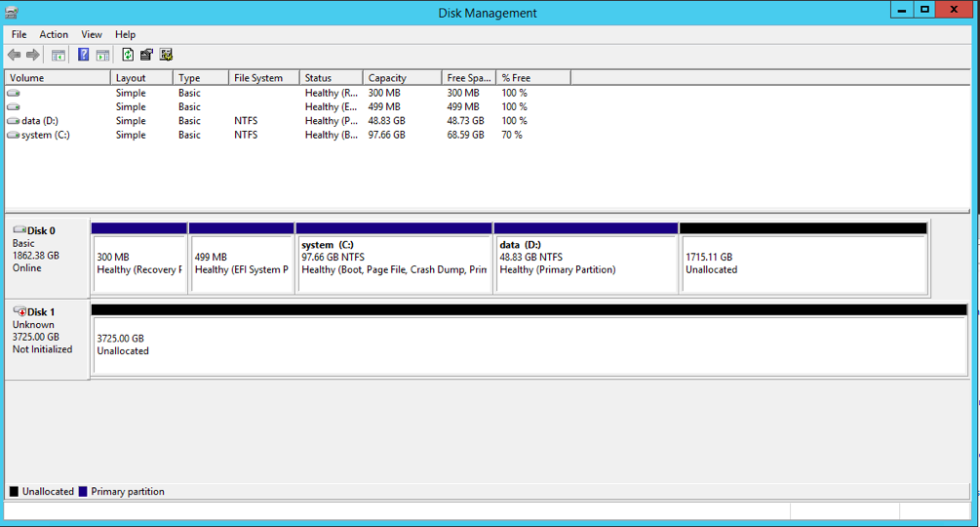Select system (C:) volume in the list
Viewport: 980px width, 527px height.
(x=45, y=135)
